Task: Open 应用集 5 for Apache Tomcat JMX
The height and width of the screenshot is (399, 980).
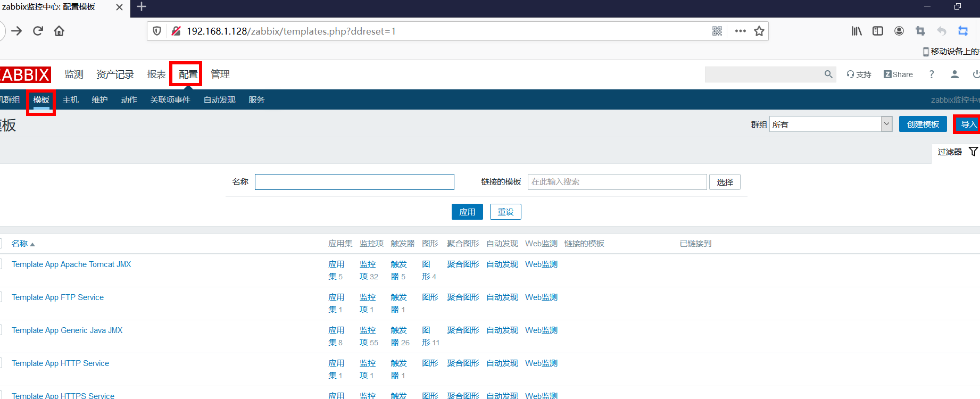Action: [x=336, y=270]
